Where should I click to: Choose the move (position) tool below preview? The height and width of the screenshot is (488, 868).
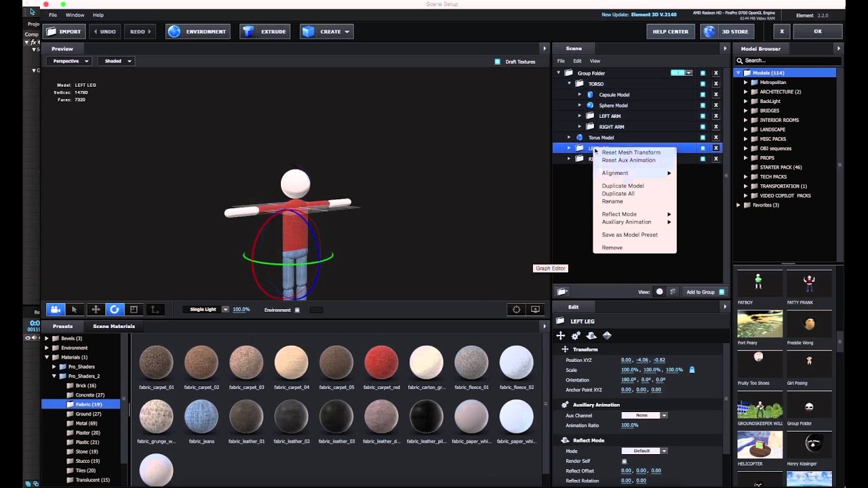(95, 310)
